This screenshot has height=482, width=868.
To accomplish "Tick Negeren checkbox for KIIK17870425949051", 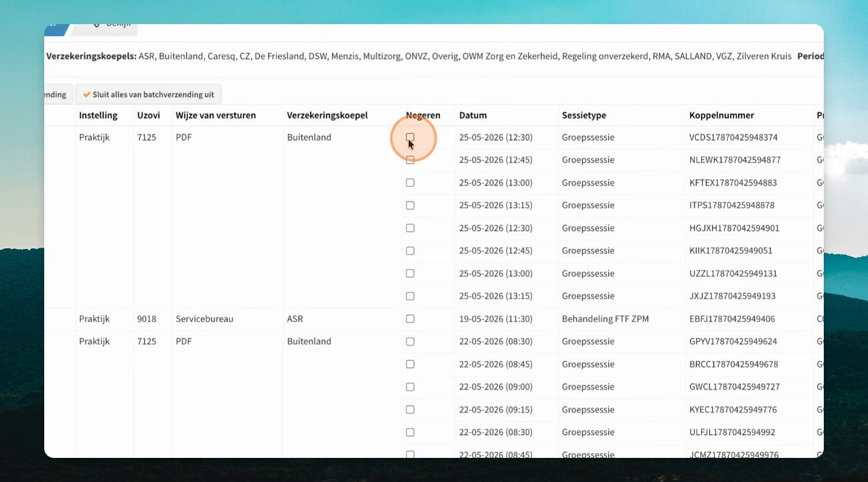I will (410, 251).
